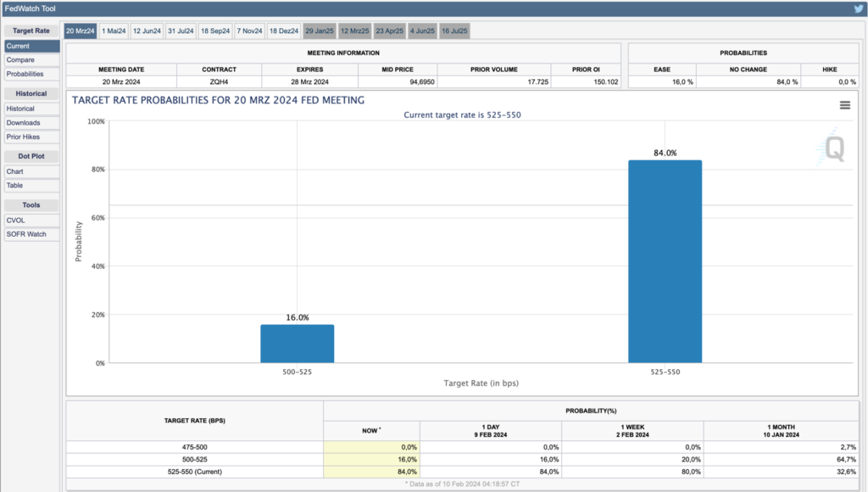Click the 16.0% bar label
This screenshot has height=492, width=868.
pos(298,317)
